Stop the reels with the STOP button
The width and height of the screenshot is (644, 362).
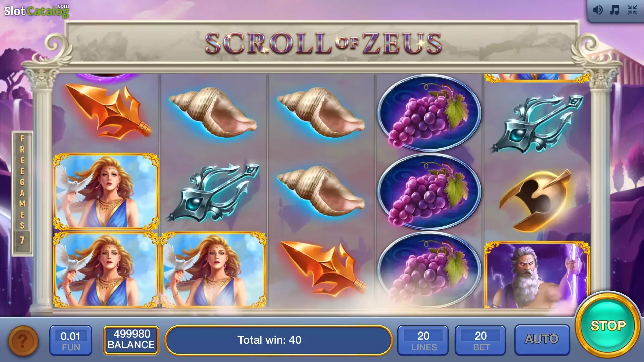[608, 325]
